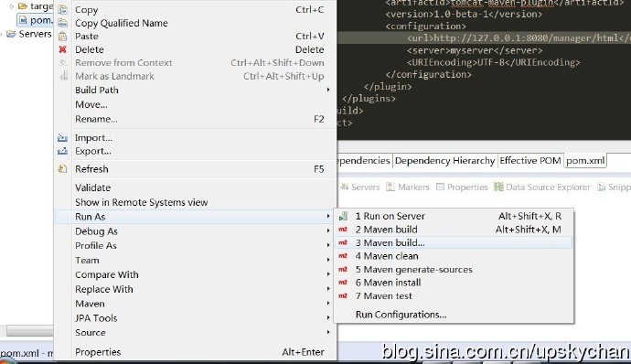Open Properties from the context menu
The height and width of the screenshot is (364, 631).
pos(195,352)
